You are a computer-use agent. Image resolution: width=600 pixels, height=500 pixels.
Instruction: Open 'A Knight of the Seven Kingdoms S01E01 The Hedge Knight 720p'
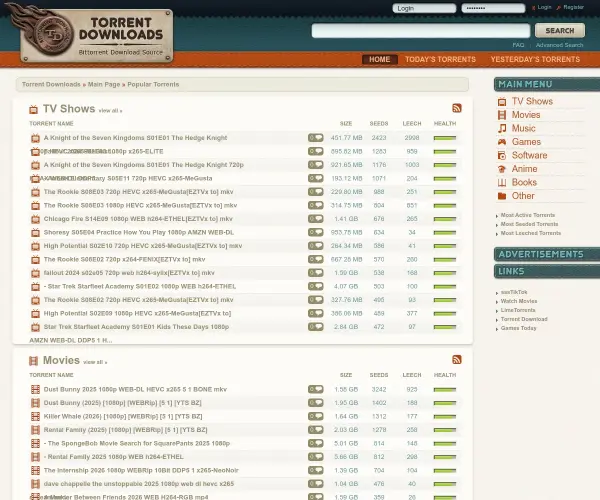143,165
